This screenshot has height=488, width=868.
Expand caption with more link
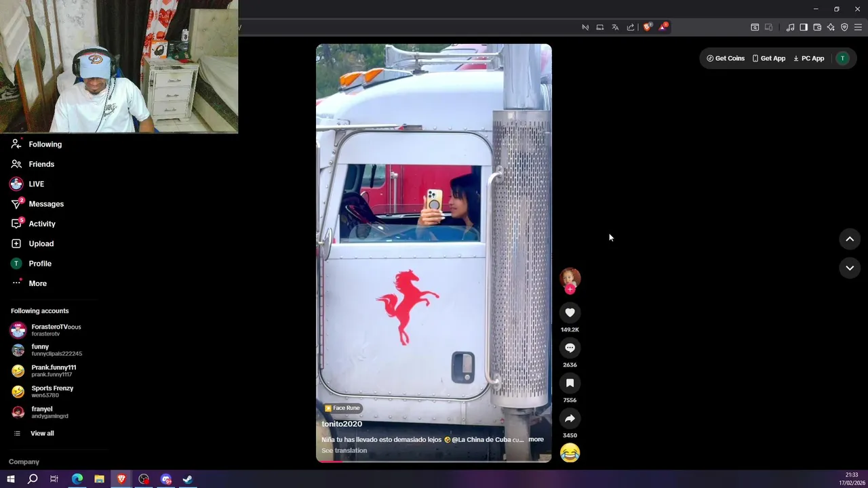[x=536, y=439]
